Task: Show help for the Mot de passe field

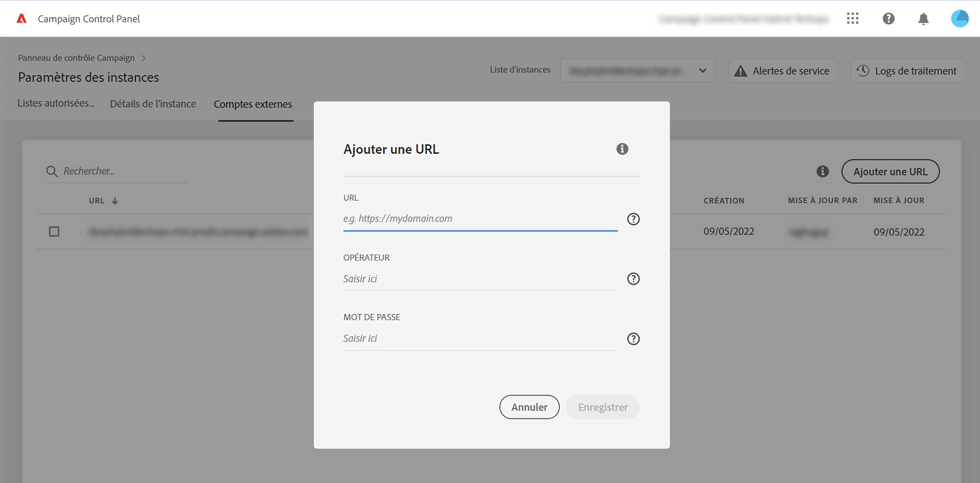Action: point(633,339)
